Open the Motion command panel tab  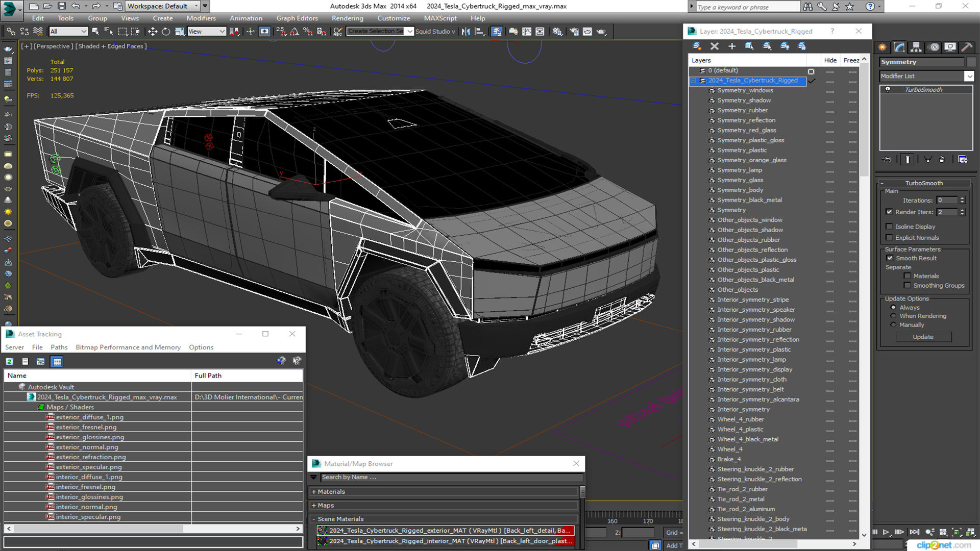point(934,47)
